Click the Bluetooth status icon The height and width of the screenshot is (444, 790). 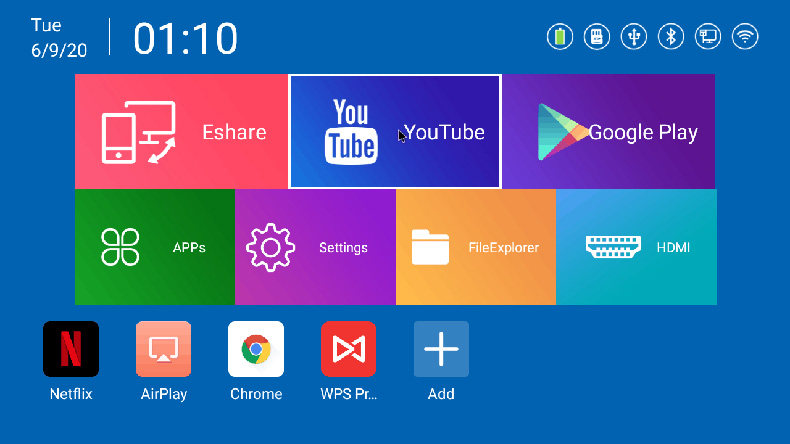pyautogui.click(x=671, y=36)
